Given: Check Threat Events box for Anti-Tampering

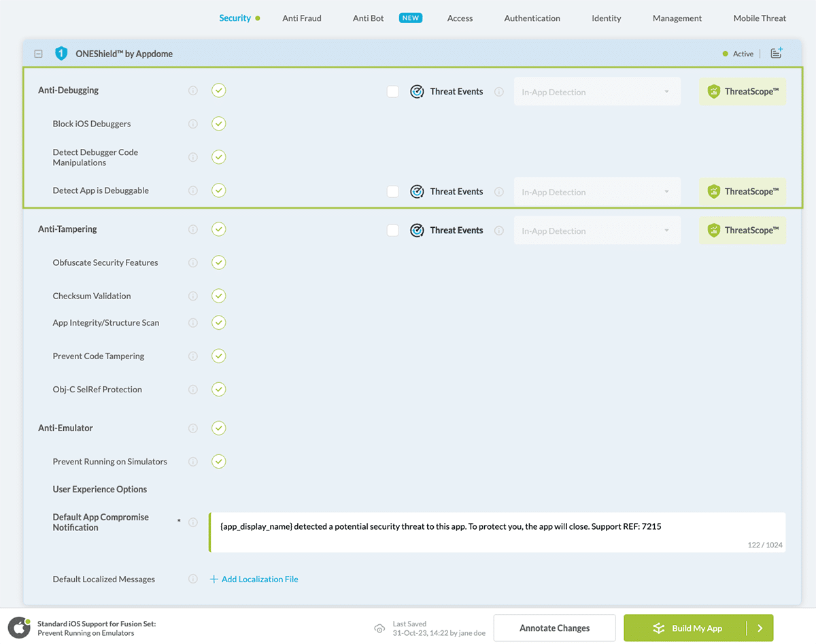Looking at the screenshot, I should [x=393, y=231].
